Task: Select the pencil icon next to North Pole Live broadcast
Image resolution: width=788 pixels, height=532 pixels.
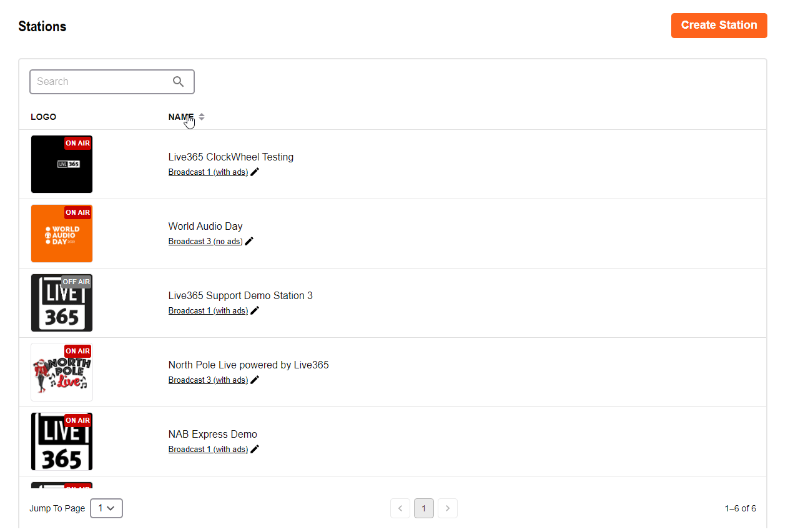Action: coord(255,379)
